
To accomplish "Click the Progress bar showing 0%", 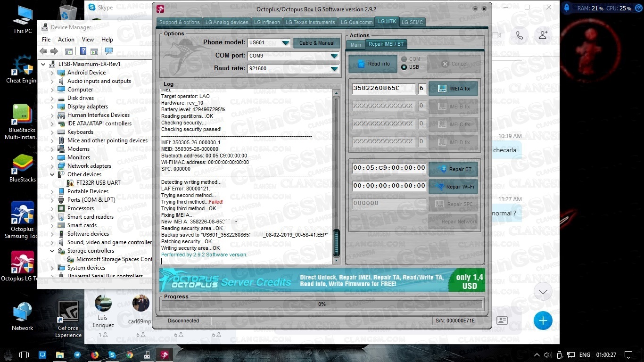I will tap(322, 304).
